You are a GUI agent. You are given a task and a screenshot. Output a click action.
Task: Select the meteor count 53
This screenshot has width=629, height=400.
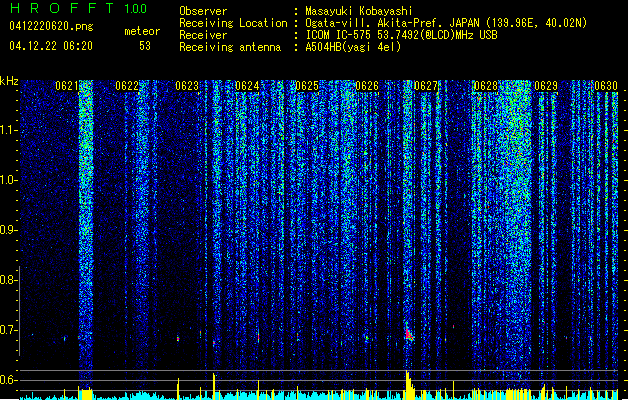145,46
